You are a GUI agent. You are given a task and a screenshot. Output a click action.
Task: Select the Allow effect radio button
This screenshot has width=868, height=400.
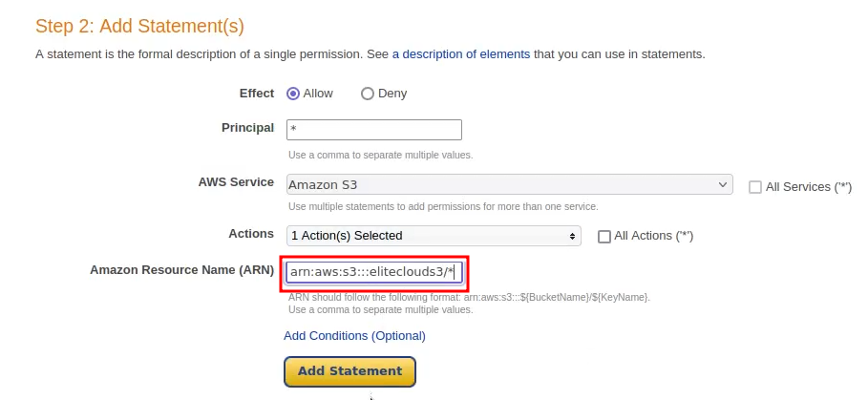[293, 94]
